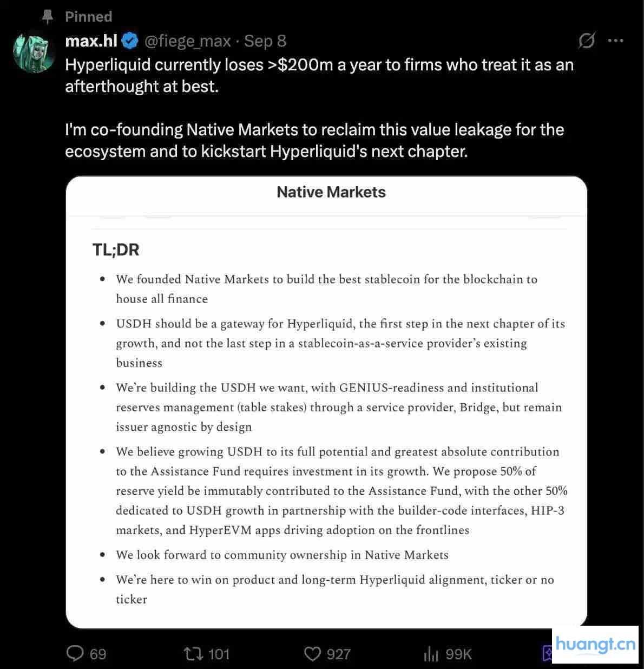Click the bookmark icon at bottom right
The image size is (644, 669).
tap(547, 654)
